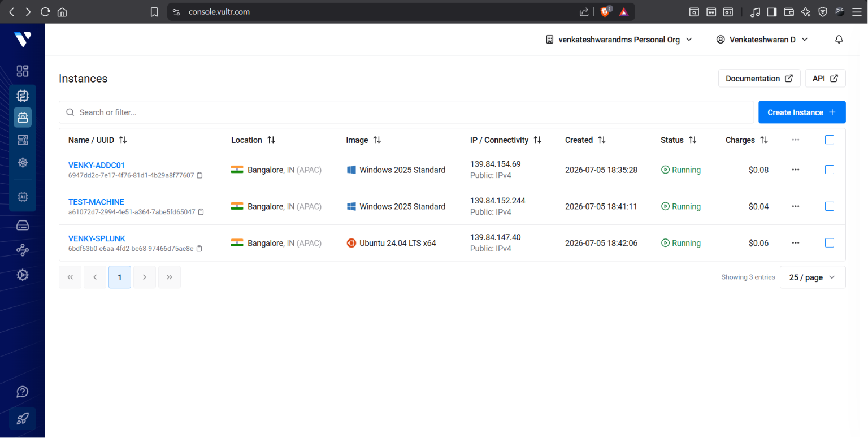Open Venkateshwaran D user menu

coord(762,40)
